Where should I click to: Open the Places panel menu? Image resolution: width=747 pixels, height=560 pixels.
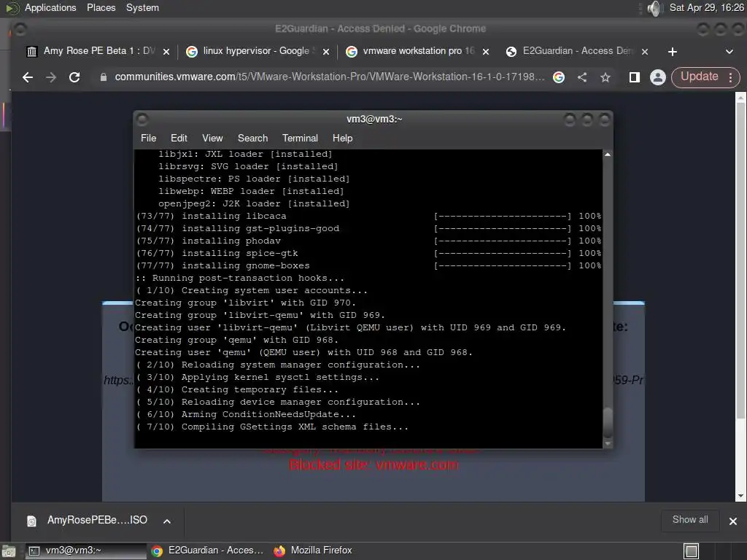pos(101,7)
